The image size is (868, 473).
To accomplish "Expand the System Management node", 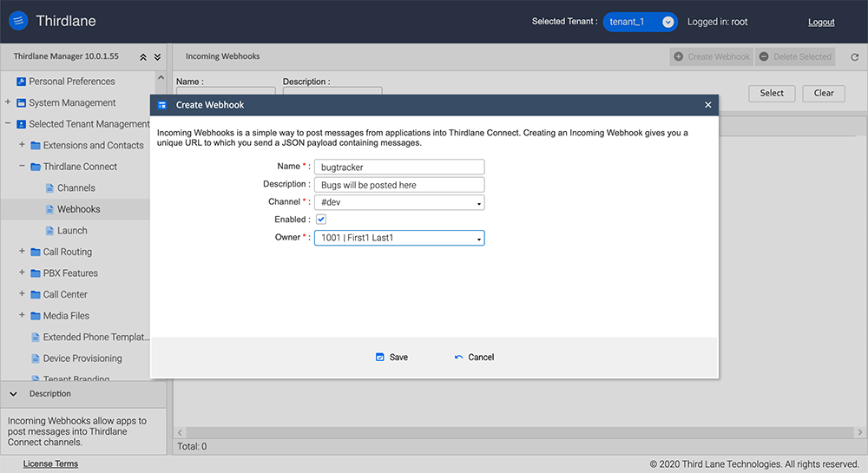I will (8, 102).
